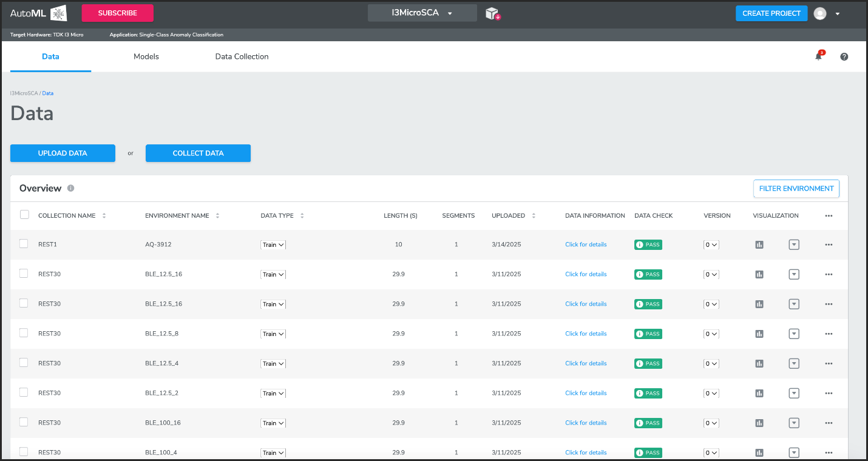Open visualization chart for BLE_12.5_8 row

[x=759, y=334]
